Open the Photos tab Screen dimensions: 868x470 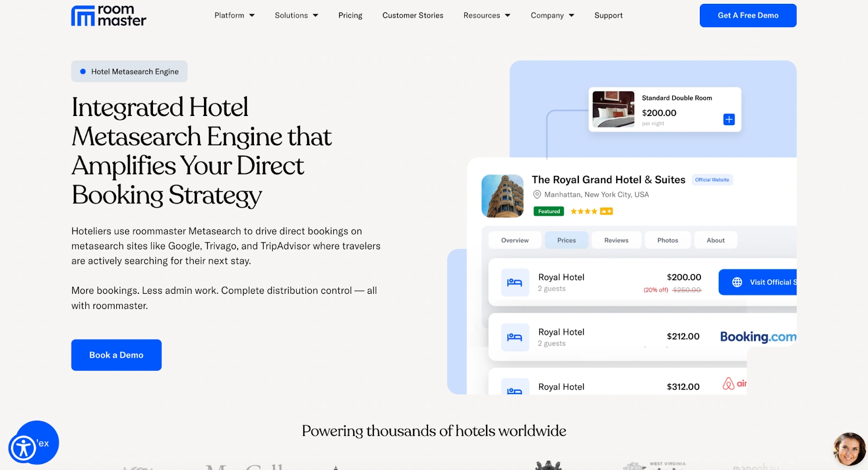668,240
